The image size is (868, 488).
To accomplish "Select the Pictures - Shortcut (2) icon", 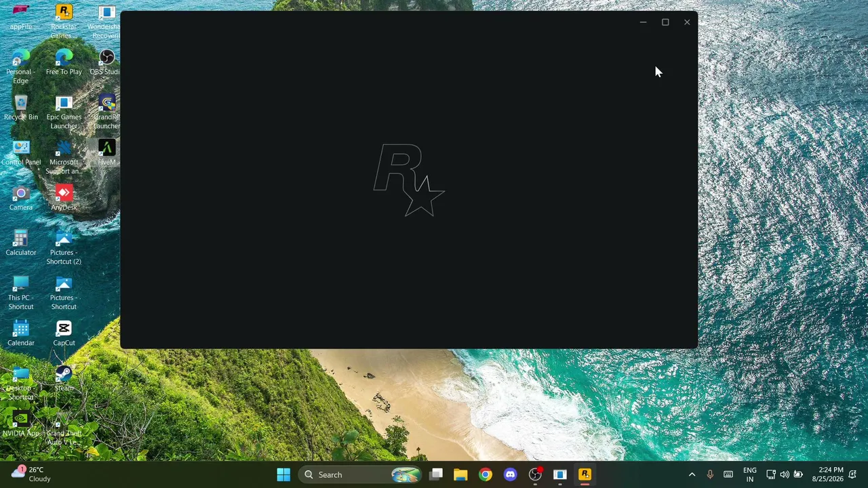I will coord(64,247).
